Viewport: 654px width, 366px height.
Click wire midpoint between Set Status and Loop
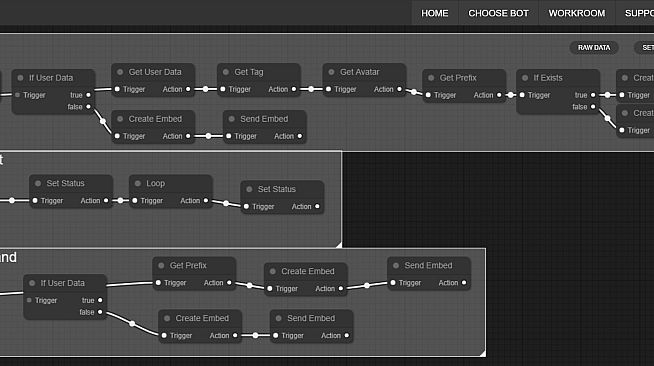(120, 201)
